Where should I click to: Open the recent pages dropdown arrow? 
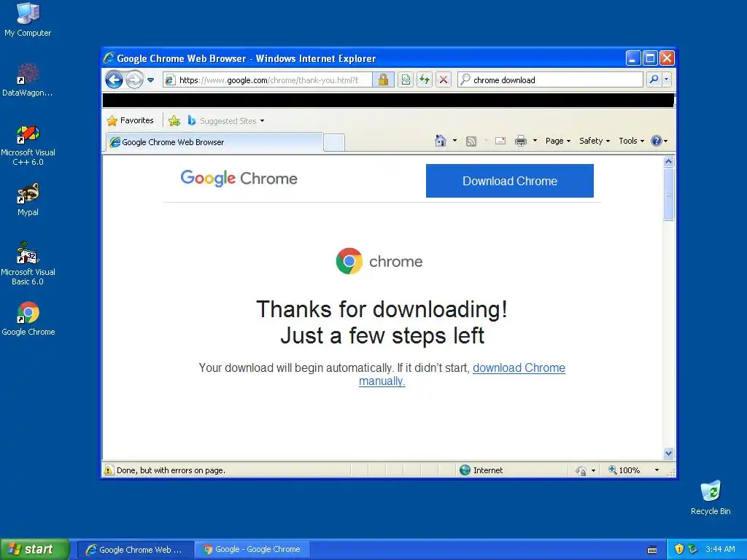pyautogui.click(x=150, y=80)
